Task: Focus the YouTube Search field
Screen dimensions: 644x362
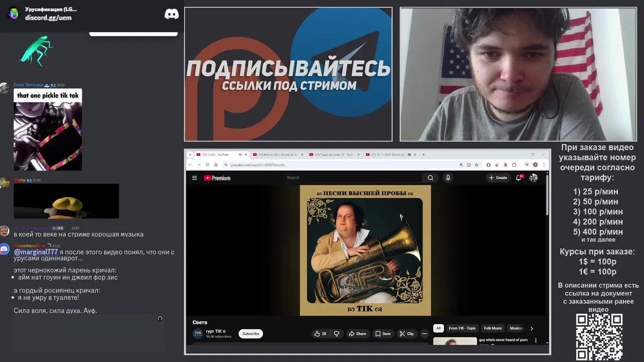Action: point(353,177)
